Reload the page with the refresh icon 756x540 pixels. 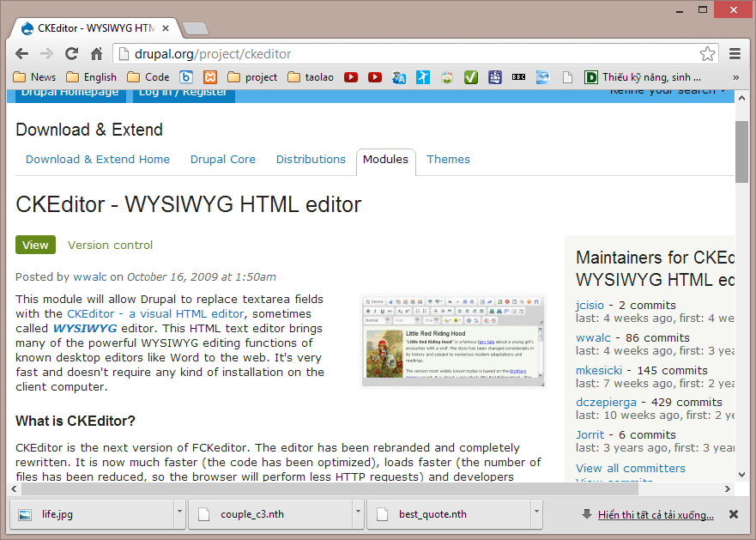[x=71, y=53]
